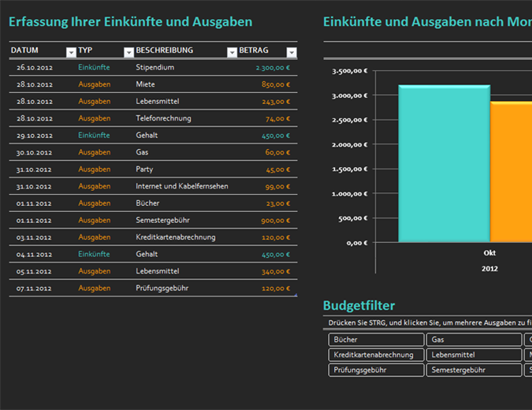532x410 pixels.
Task: Click the '30.10.2012' date cell
Action: pos(34,152)
